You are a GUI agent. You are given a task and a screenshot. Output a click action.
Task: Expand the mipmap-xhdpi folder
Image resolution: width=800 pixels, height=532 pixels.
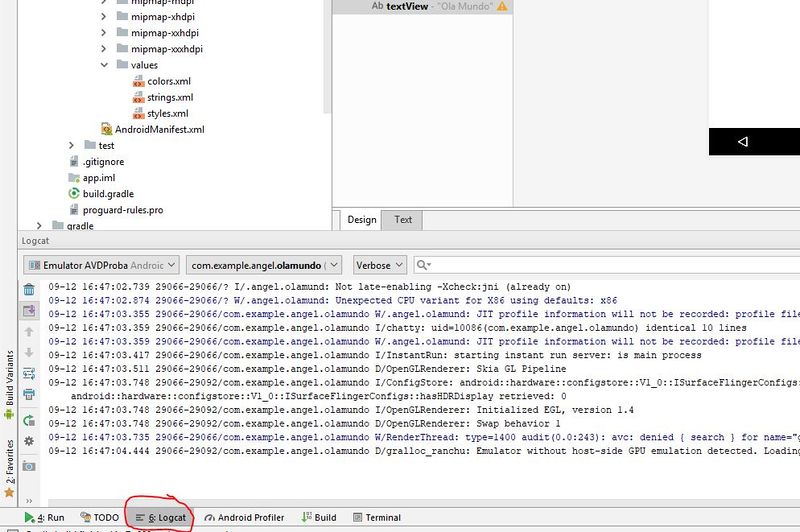point(104,17)
